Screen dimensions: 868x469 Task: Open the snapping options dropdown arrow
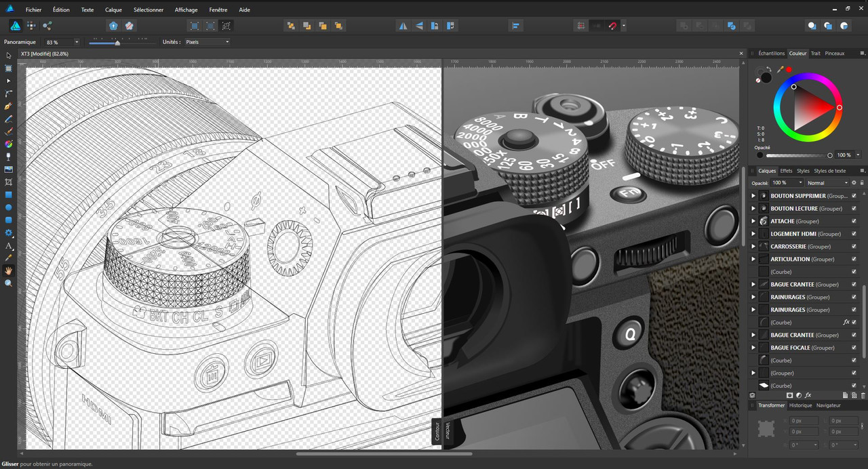(623, 26)
